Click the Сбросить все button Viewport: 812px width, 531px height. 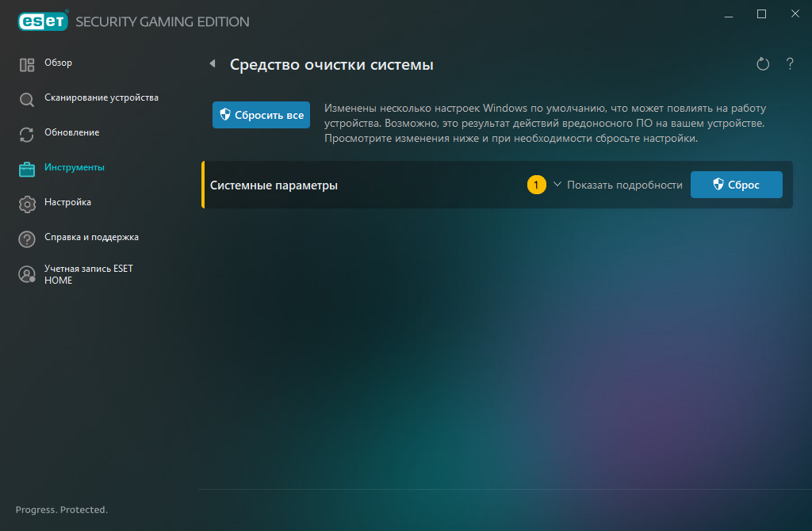pyautogui.click(x=261, y=115)
